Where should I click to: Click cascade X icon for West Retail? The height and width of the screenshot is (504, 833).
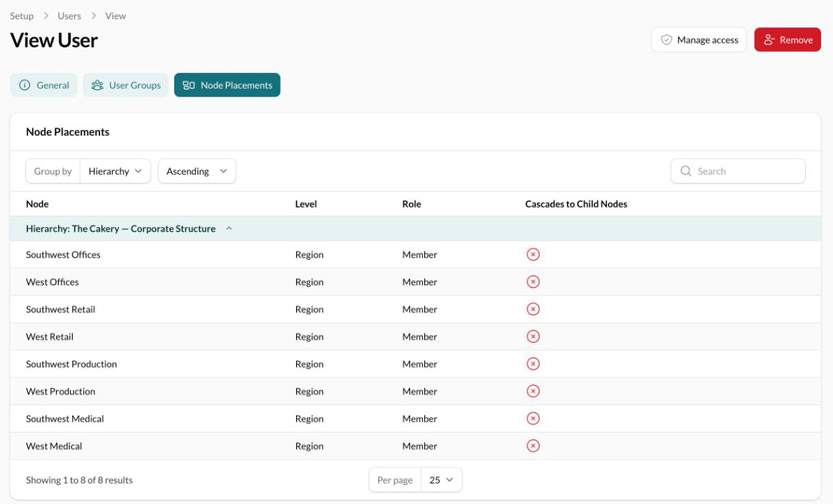pyautogui.click(x=533, y=336)
